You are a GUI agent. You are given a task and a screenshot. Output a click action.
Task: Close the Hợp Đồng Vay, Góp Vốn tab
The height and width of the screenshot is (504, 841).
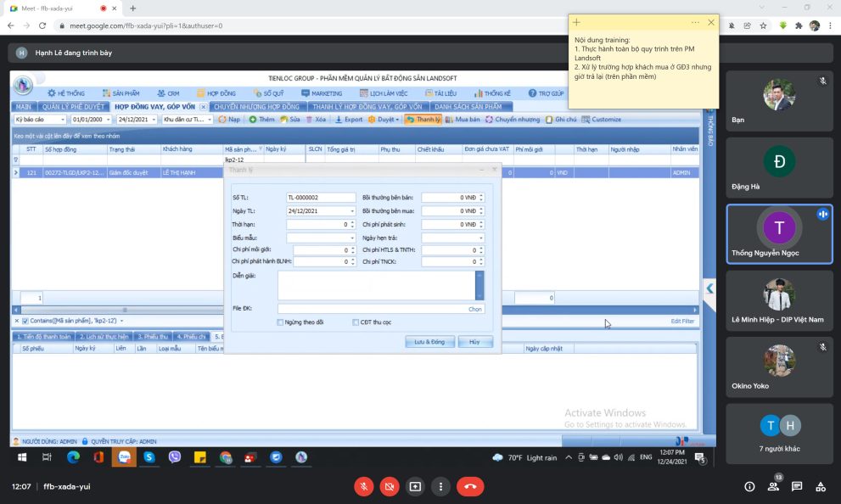204,107
